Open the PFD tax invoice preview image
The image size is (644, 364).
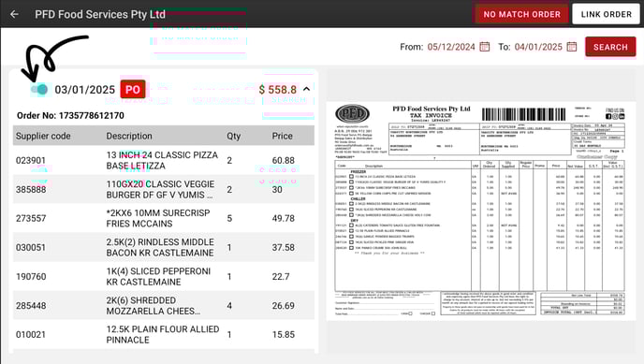click(480, 211)
